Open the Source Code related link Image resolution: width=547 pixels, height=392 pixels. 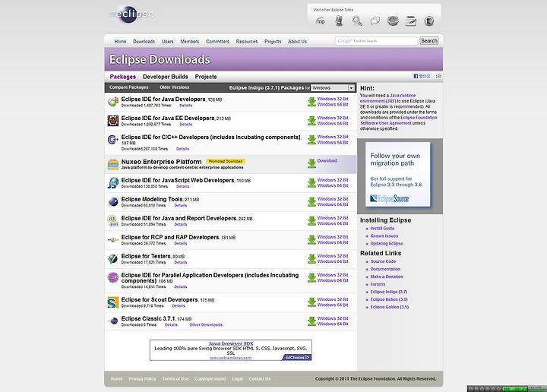coord(383,261)
